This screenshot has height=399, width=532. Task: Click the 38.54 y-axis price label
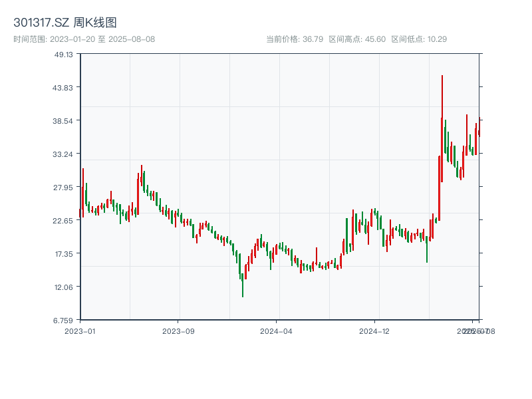click(x=64, y=121)
